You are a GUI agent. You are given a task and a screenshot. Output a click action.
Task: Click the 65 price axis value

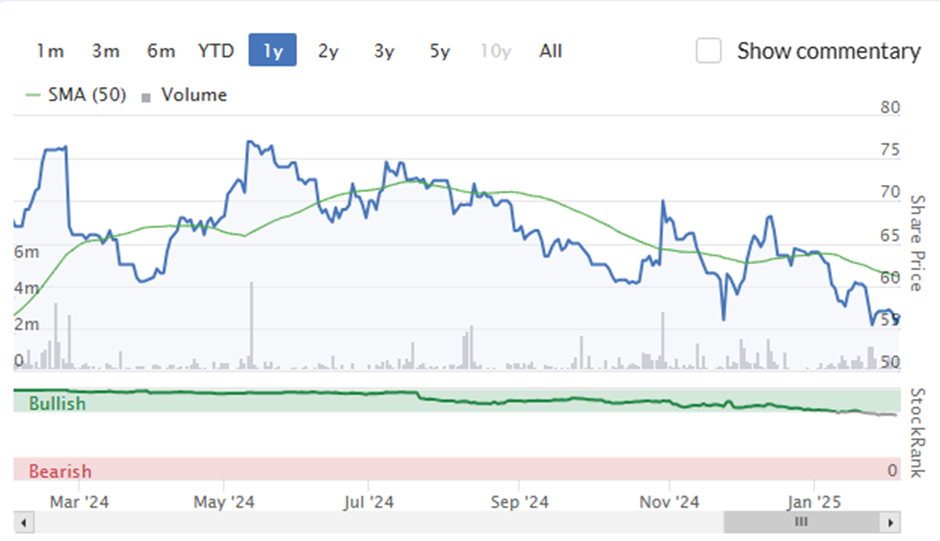click(890, 235)
